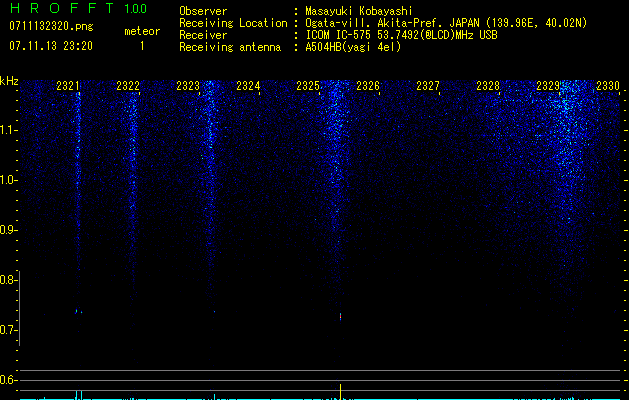Click the meteor echo spot below 2321
This screenshot has width=629, height=400.
(x=77, y=311)
